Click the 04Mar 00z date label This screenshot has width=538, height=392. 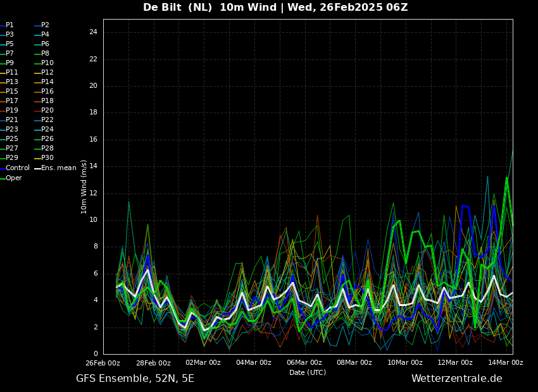(254, 362)
